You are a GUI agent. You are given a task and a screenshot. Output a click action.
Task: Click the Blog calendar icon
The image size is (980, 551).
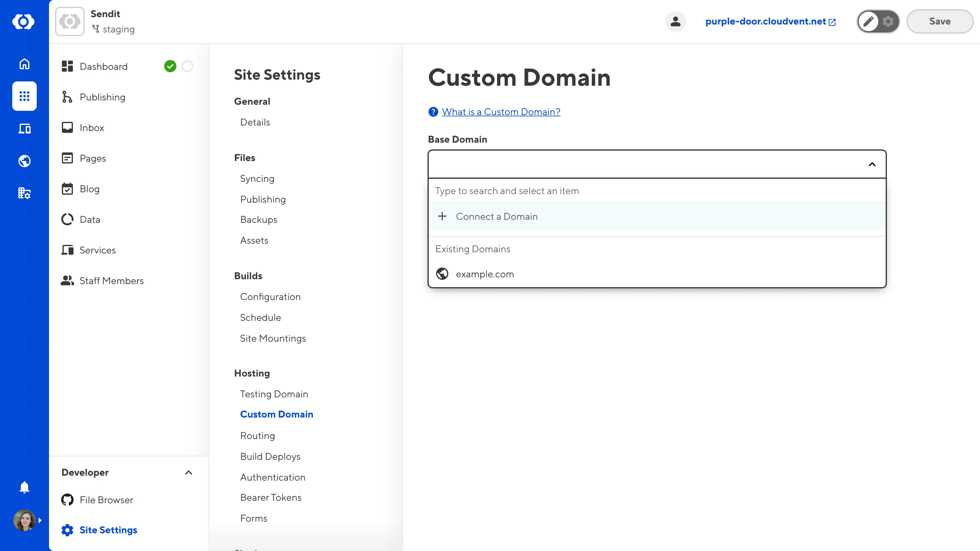pyautogui.click(x=67, y=189)
